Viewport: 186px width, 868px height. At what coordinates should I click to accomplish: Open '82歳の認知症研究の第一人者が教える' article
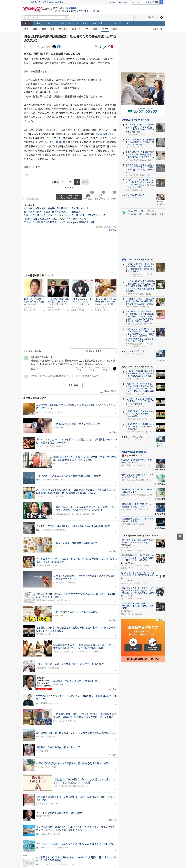pos(72,764)
